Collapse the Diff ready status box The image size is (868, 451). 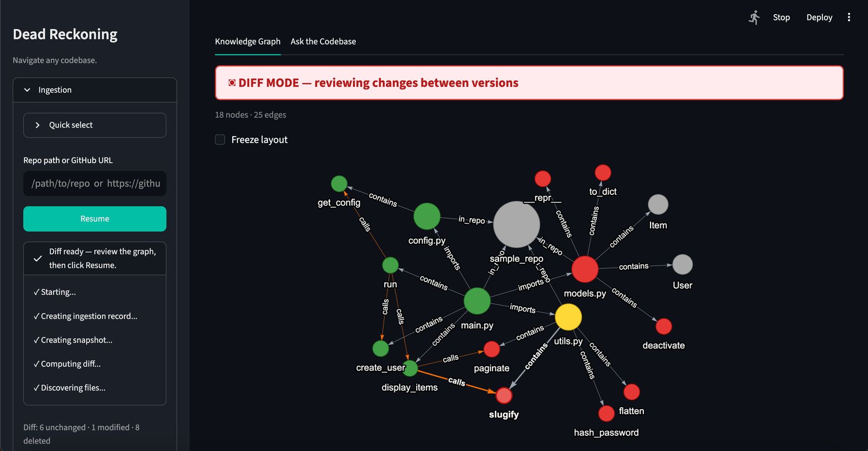click(95, 258)
